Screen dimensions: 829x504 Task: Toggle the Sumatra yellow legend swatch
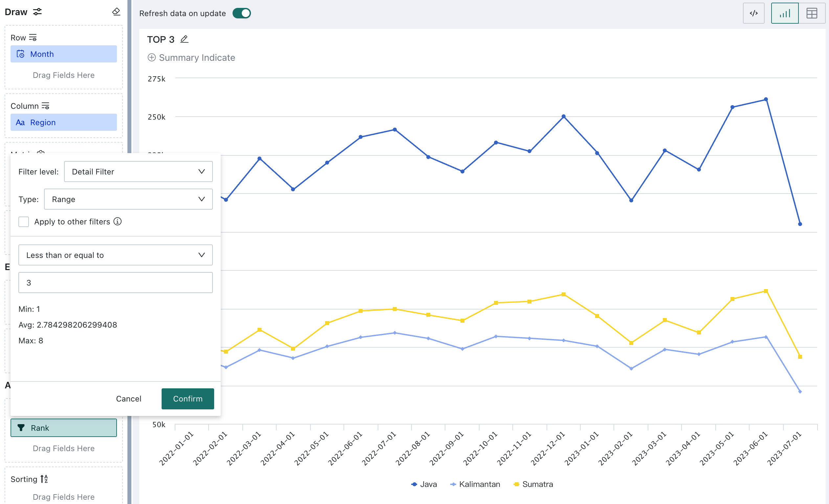coord(516,484)
